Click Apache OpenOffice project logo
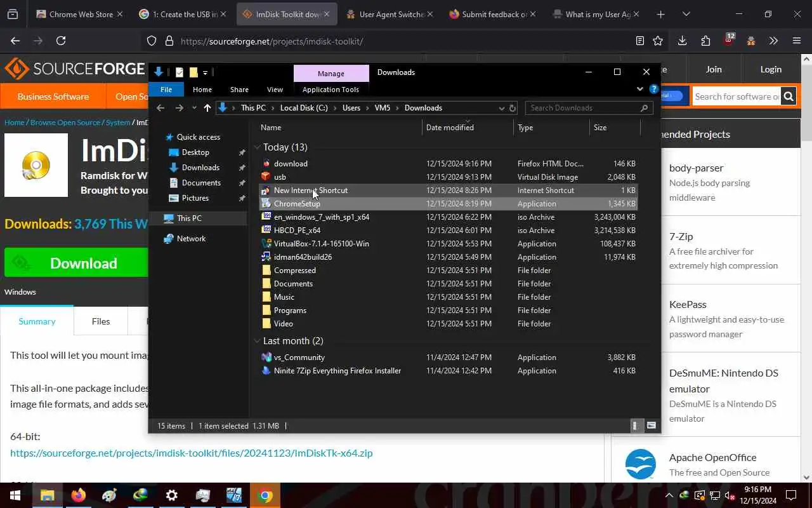Screen dimensions: 812x508 click(640, 464)
